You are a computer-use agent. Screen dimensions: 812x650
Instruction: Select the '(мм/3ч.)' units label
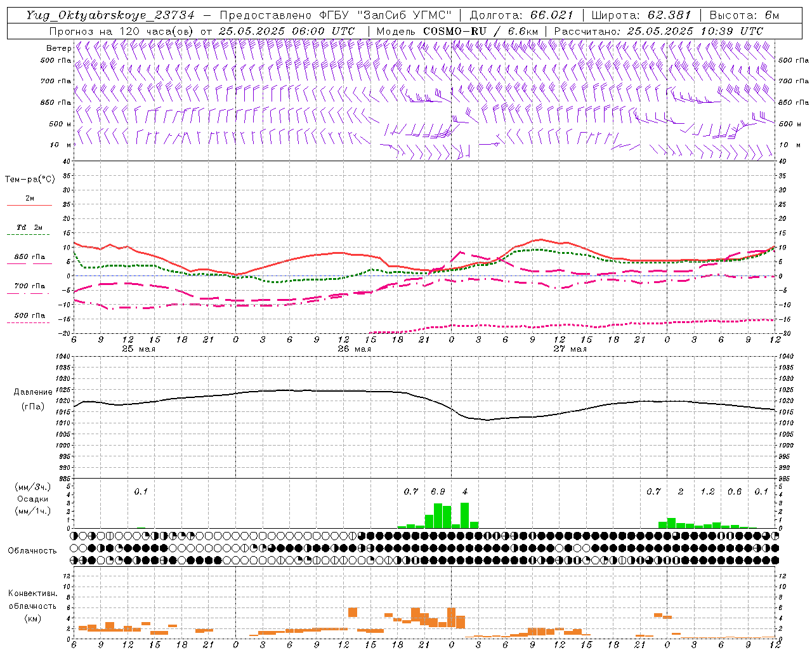pyautogui.click(x=32, y=487)
